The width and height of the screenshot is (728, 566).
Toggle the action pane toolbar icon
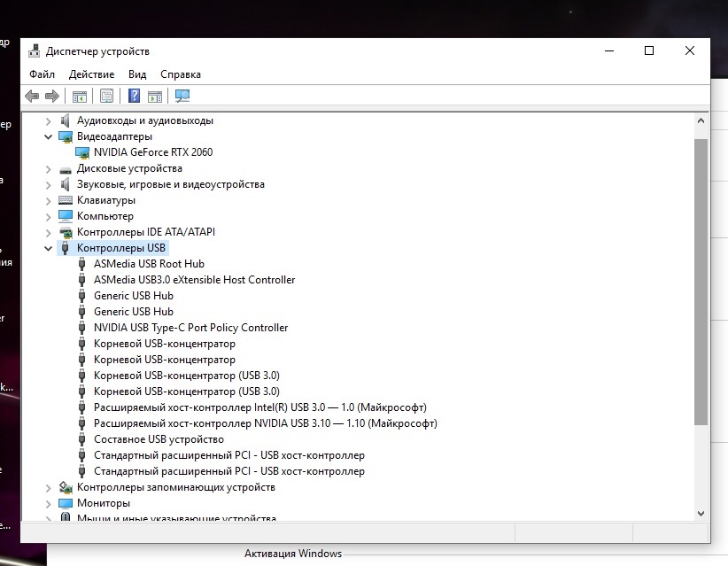pos(155,97)
